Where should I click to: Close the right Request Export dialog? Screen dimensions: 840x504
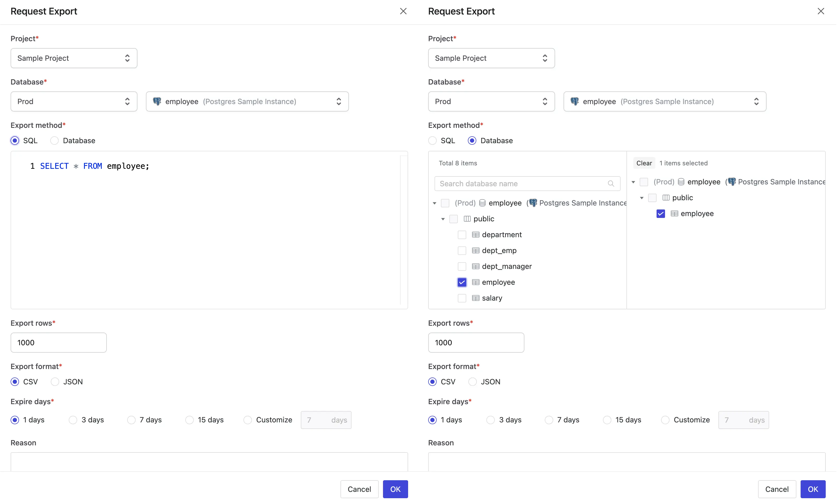821,11
